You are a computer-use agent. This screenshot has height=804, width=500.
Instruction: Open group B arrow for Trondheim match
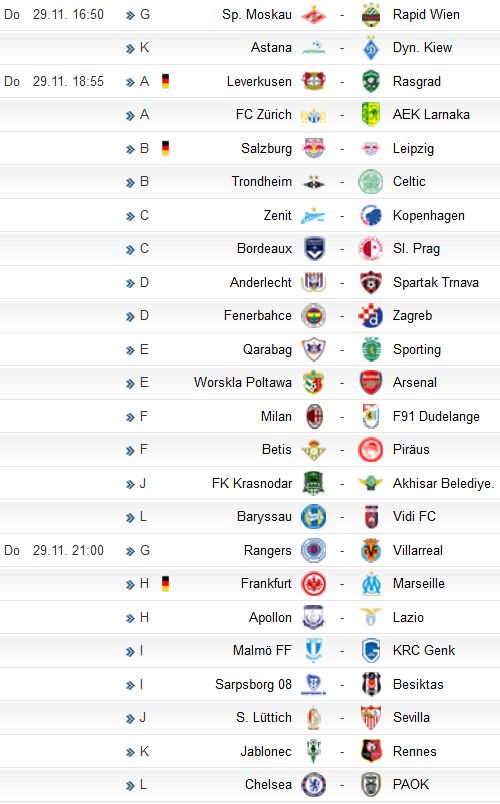[x=130, y=183]
